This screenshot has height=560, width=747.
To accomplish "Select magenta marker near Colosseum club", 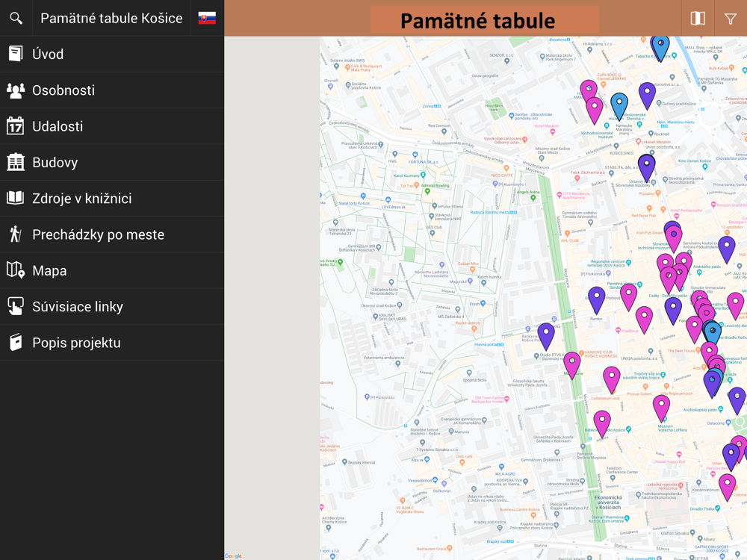I will pyautogui.click(x=612, y=379).
